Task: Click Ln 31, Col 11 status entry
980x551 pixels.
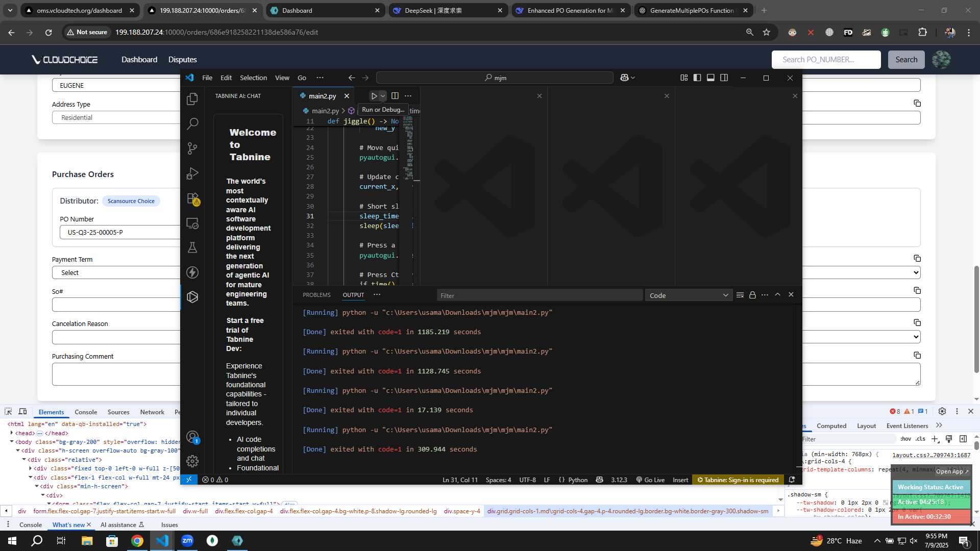Action: pyautogui.click(x=460, y=480)
